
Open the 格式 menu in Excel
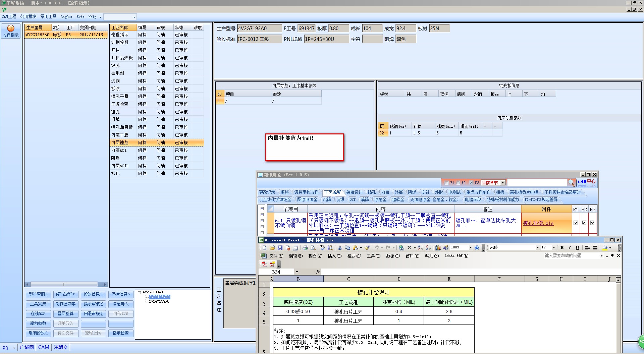354,256
